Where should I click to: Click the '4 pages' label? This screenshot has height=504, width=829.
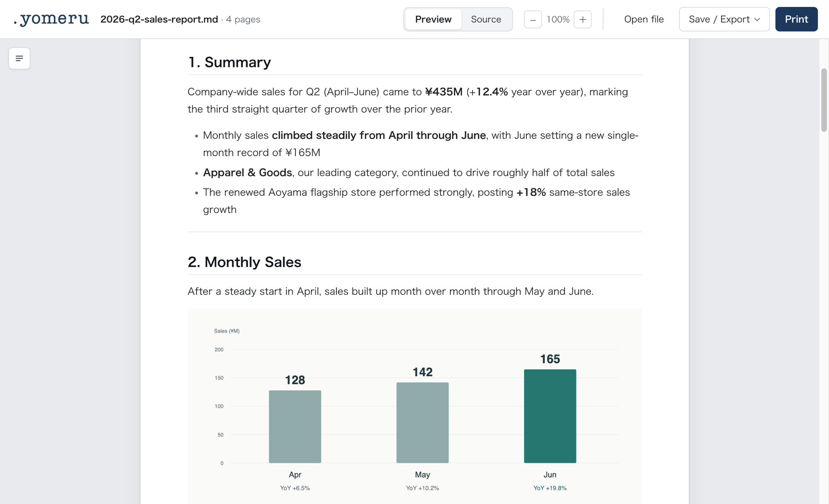(243, 19)
